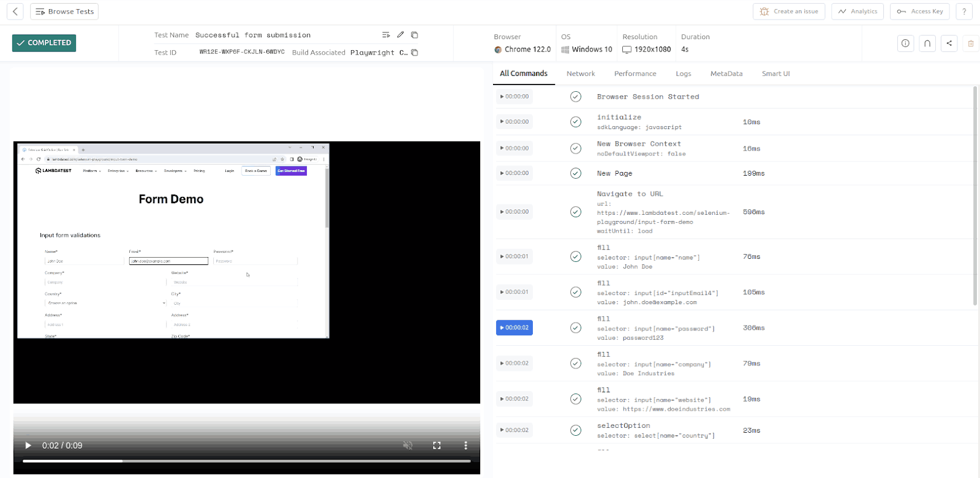Seek on video progress bar
This screenshot has width=980, height=478.
pyautogui.click(x=247, y=461)
